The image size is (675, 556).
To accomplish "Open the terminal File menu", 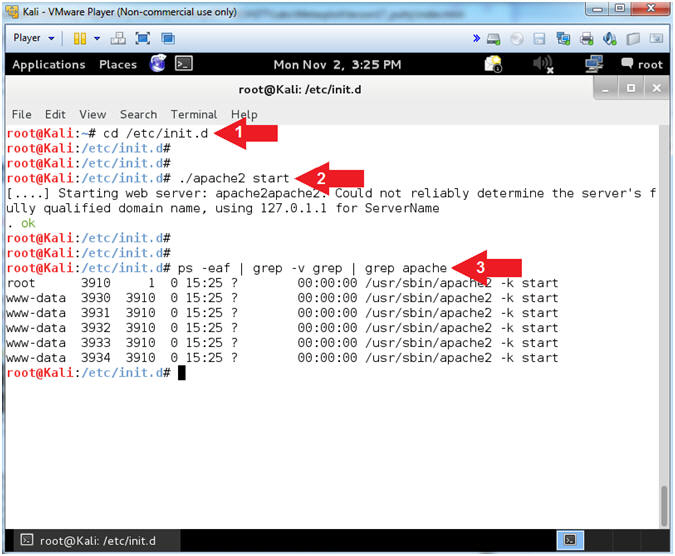I will [22, 114].
